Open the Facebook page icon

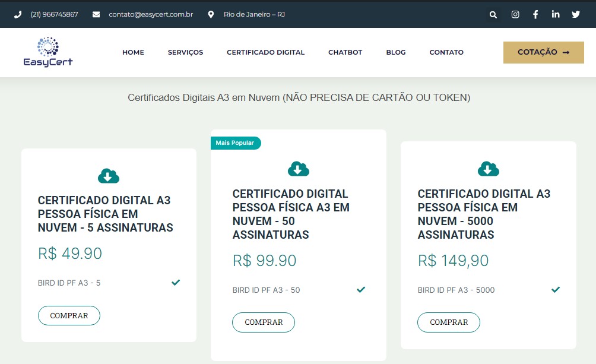click(535, 14)
